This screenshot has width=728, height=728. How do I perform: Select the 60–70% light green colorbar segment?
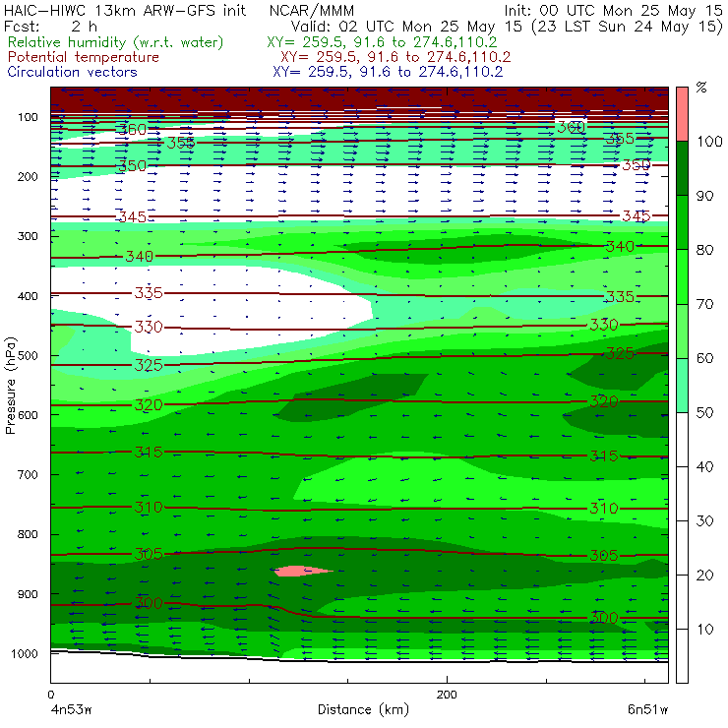click(x=682, y=331)
